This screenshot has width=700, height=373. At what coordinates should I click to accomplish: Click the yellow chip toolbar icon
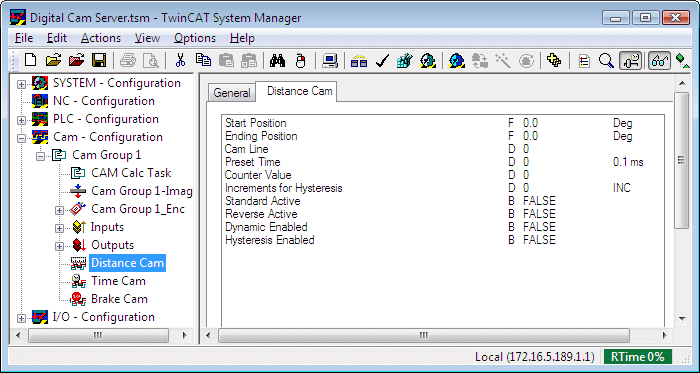[554, 60]
